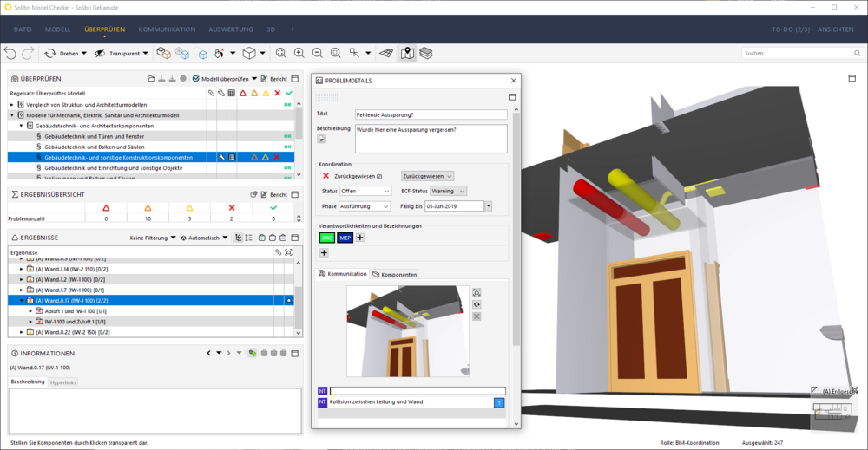Click the Titel input field
The image size is (868, 450).
pyautogui.click(x=431, y=114)
